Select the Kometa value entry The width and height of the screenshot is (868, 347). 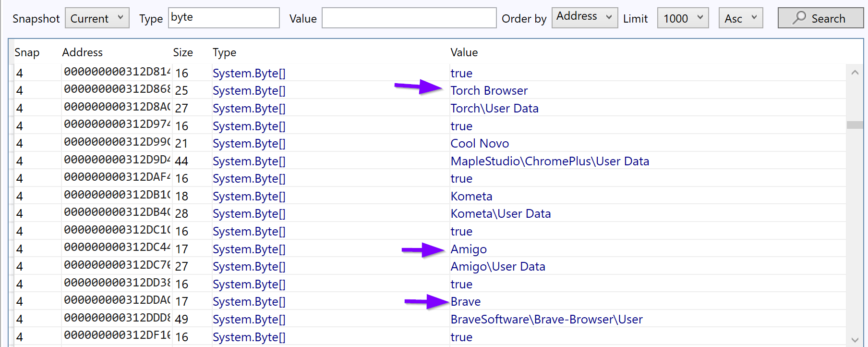pos(471,196)
